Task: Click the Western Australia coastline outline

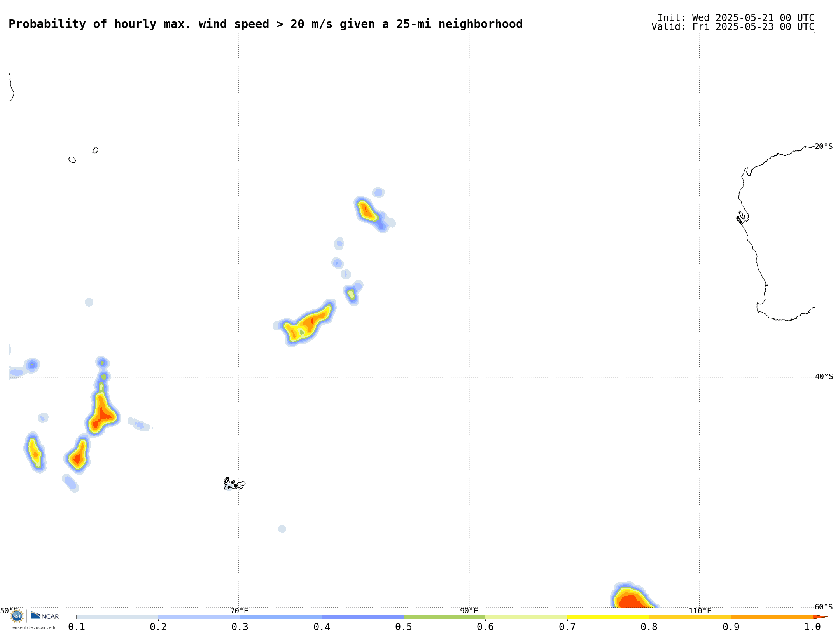Action: [x=775, y=233]
